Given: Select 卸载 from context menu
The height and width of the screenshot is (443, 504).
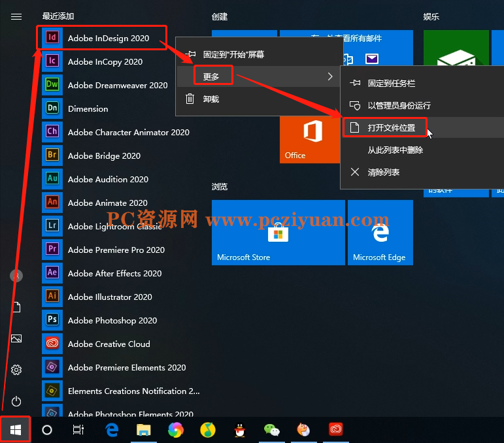Looking at the screenshot, I should tap(260, 99).
